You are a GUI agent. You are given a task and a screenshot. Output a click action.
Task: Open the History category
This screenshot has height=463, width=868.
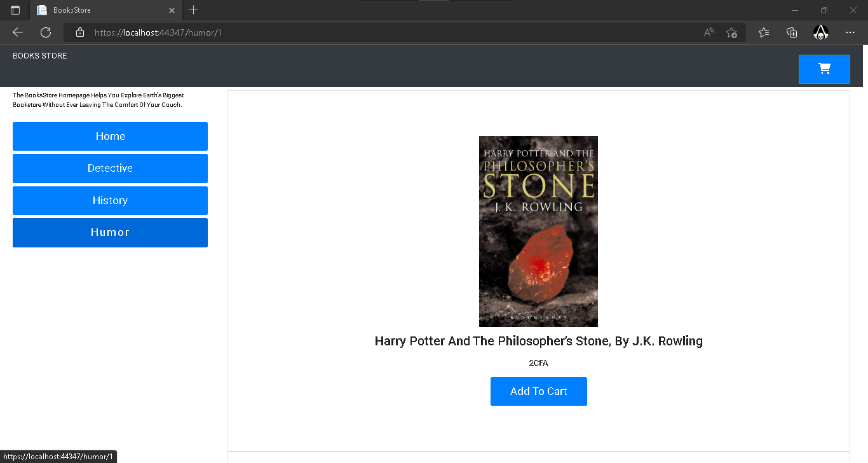110,200
